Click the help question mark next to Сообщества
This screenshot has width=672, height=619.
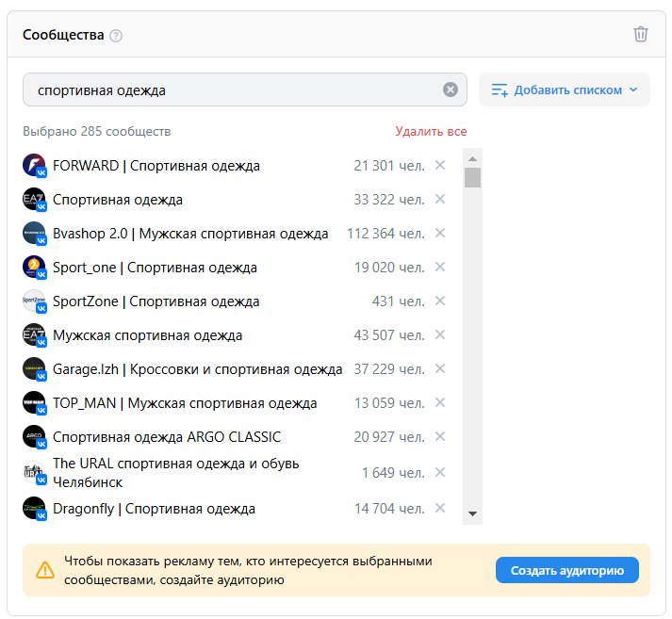[x=116, y=36]
